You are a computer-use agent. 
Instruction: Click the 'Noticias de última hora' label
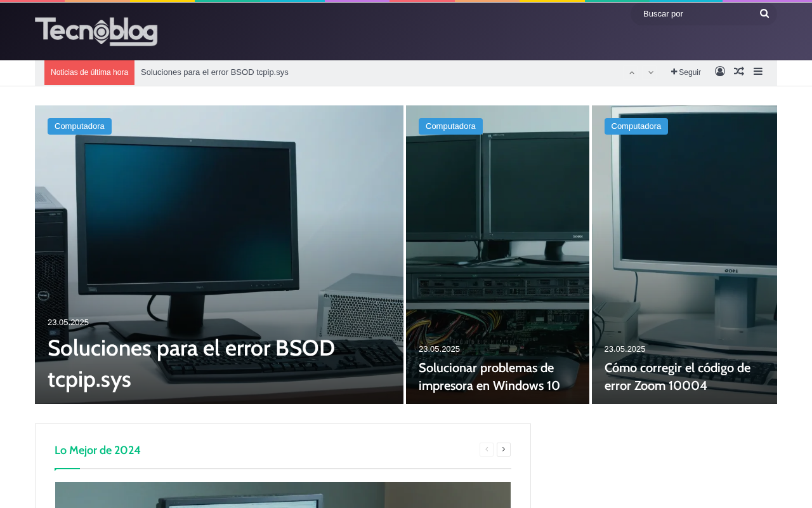click(89, 72)
